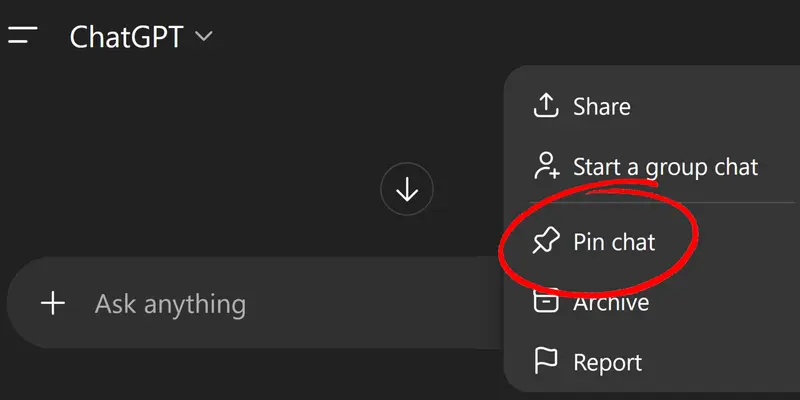Select the Share menu label
The image size is (800, 400).
click(601, 106)
